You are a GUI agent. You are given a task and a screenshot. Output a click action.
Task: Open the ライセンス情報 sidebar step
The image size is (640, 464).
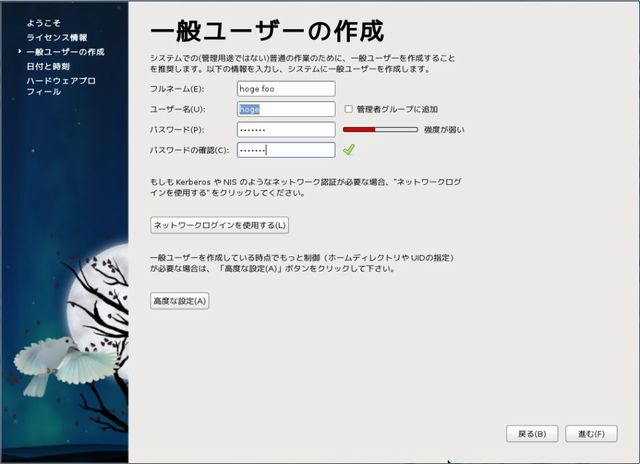coord(56,37)
